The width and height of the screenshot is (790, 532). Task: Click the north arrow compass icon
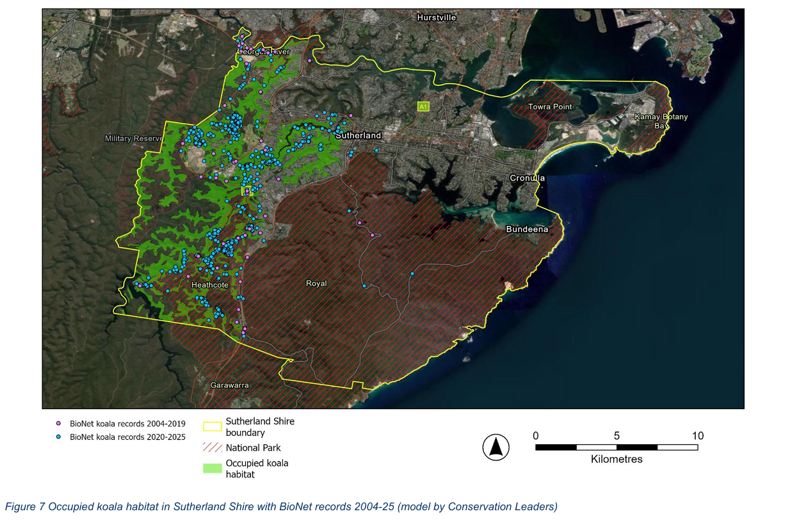coord(496,447)
